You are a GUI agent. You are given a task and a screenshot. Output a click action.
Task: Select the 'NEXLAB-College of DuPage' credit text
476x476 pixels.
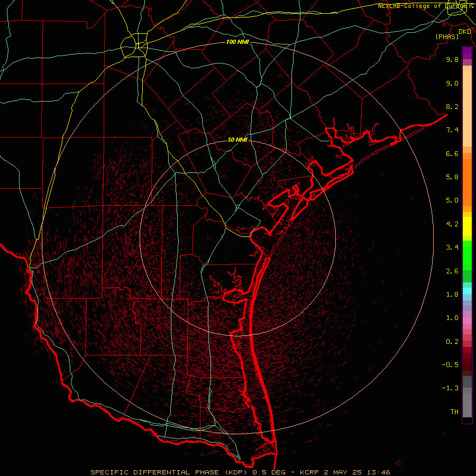click(x=423, y=6)
